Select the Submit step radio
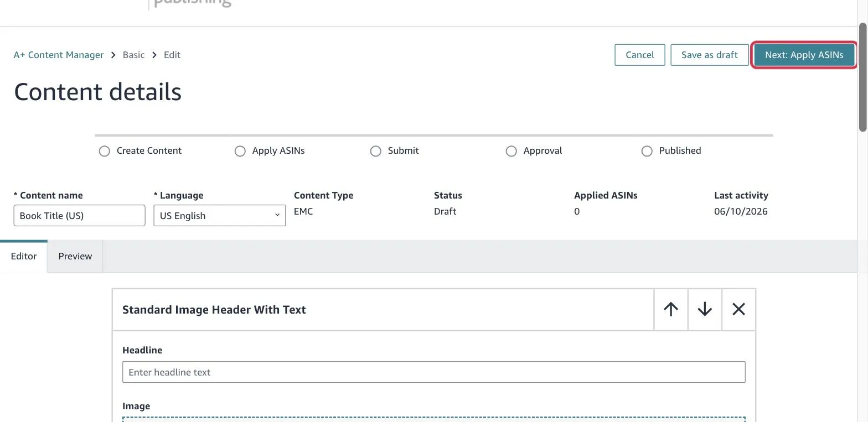 376,151
